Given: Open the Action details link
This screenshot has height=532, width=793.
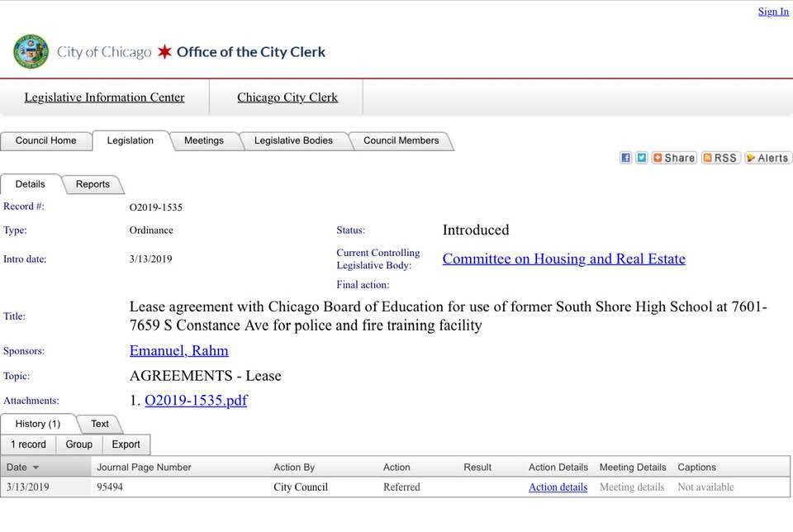Looking at the screenshot, I should pos(558,487).
